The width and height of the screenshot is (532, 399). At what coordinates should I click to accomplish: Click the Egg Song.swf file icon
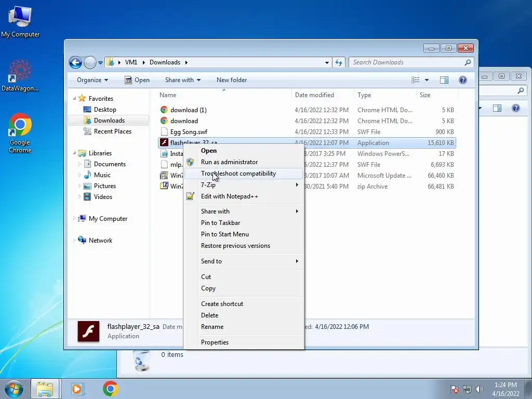(164, 131)
